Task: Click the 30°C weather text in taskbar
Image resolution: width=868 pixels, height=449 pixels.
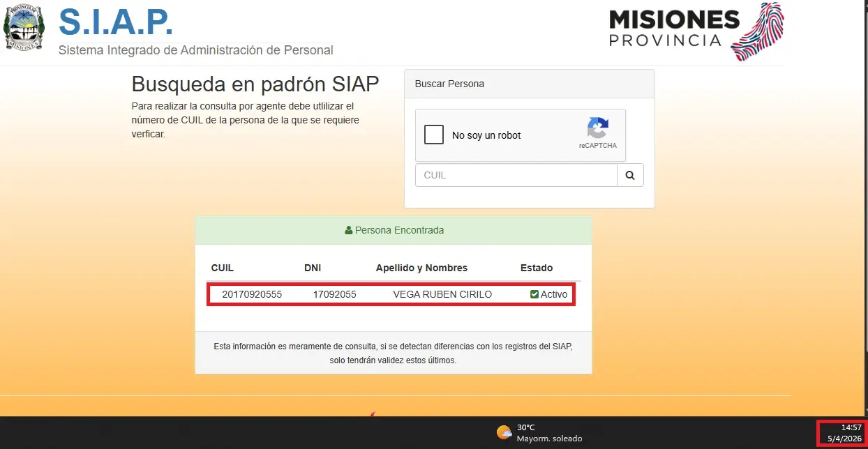Action: [526, 427]
